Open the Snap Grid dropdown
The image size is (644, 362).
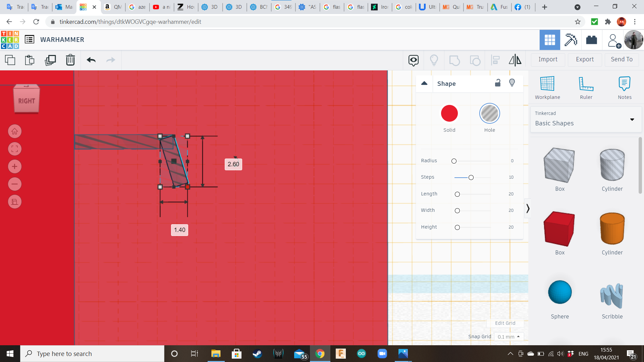pyautogui.click(x=508, y=337)
